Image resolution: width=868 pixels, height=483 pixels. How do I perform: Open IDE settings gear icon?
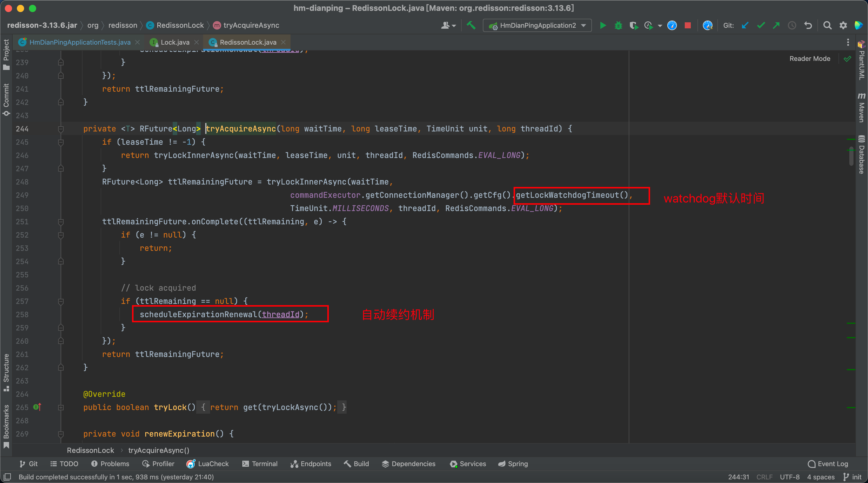(x=843, y=25)
